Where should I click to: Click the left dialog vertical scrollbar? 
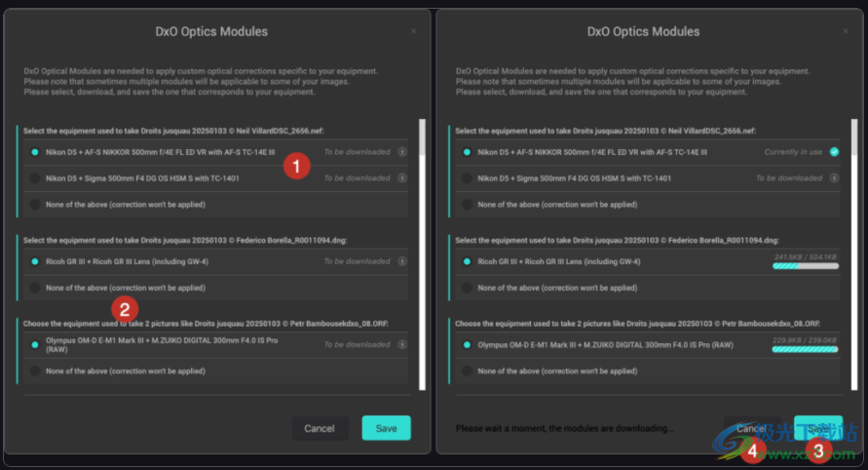[423, 255]
